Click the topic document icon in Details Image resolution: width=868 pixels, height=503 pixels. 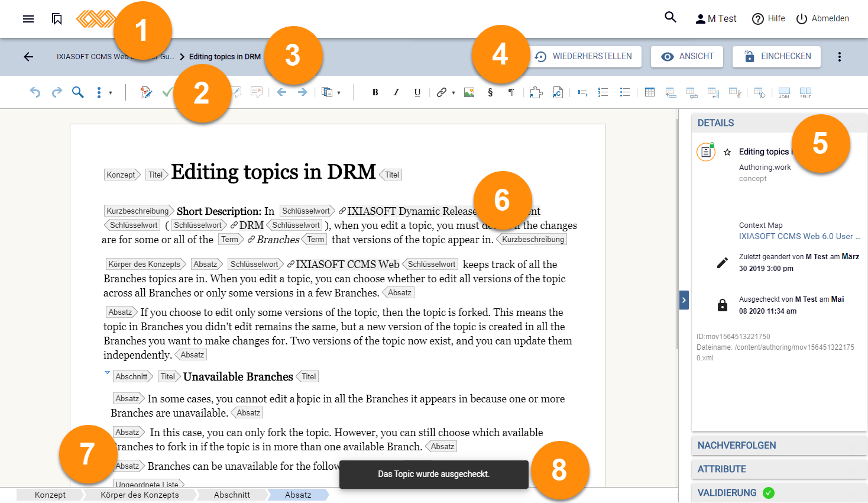point(706,152)
